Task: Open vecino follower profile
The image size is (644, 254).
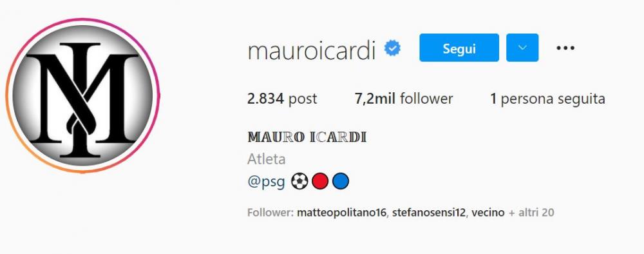Action: pos(488,213)
